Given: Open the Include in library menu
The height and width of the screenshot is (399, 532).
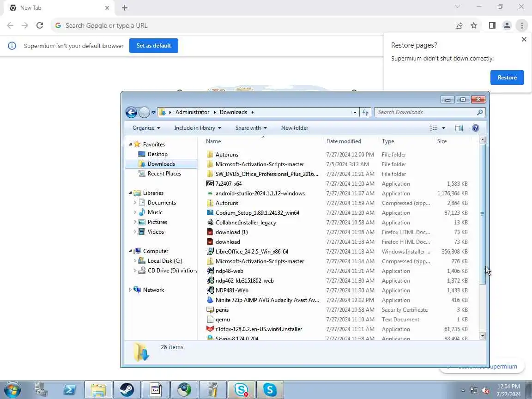Looking at the screenshot, I should click(198, 128).
